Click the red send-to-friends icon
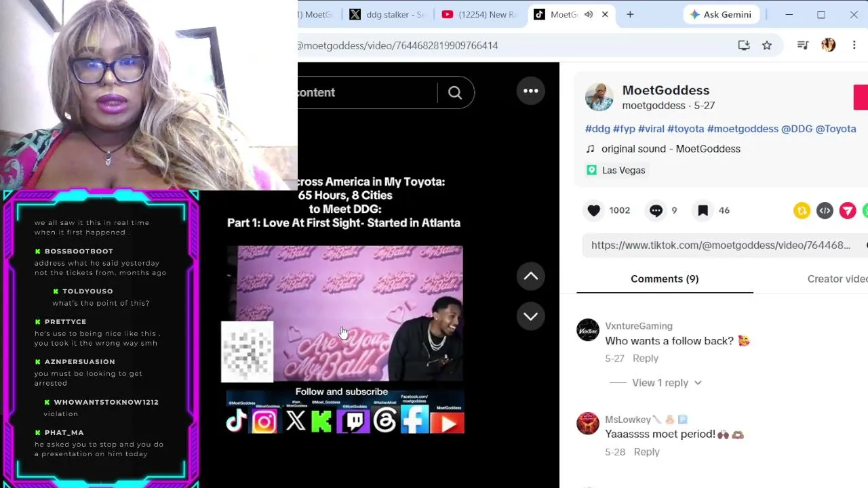Image resolution: width=868 pixels, height=488 pixels. coord(848,211)
